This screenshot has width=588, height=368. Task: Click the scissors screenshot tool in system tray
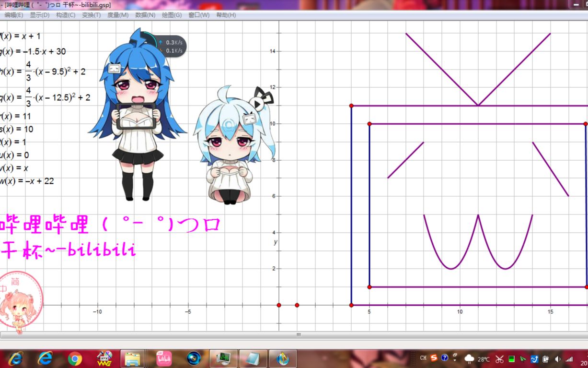[x=500, y=359]
